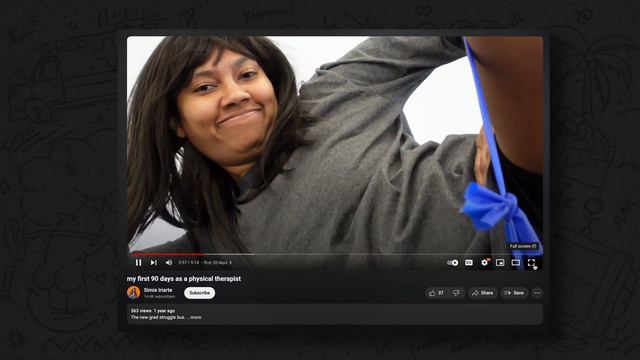This screenshot has width=640, height=360.
Task: Open Simie Iriarte's channel avatar
Action: pyautogui.click(x=133, y=293)
